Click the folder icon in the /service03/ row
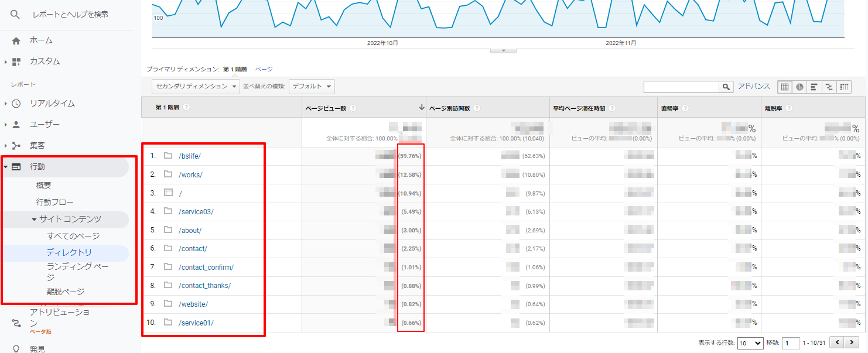This screenshot has width=868, height=353. pyautogui.click(x=168, y=211)
